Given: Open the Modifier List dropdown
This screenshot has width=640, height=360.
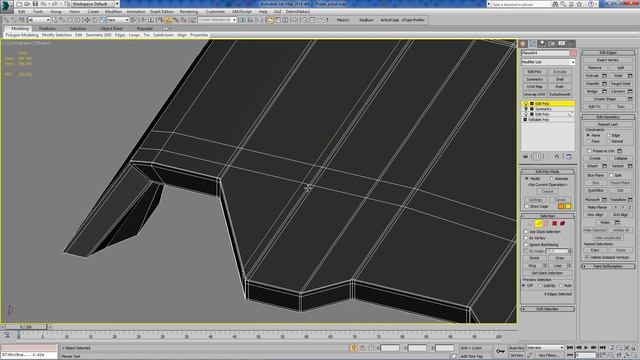Looking at the screenshot, I should tap(548, 62).
